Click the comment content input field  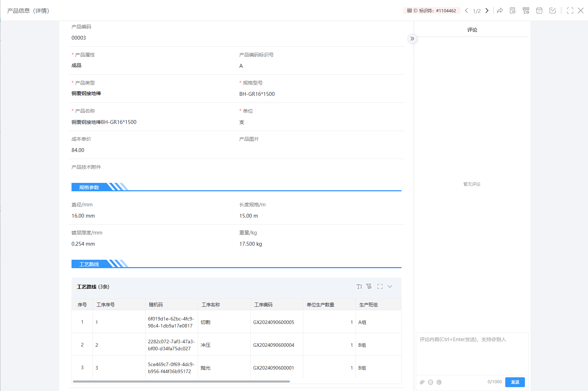point(472,353)
